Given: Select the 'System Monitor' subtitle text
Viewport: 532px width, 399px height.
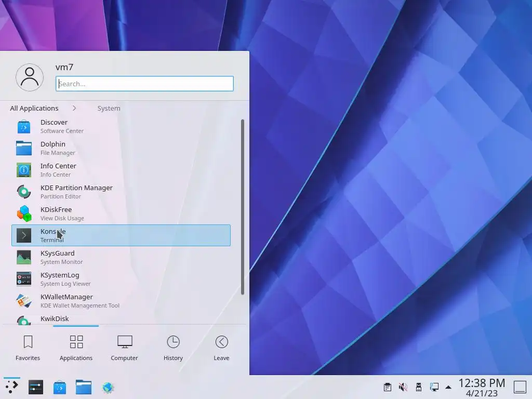Looking at the screenshot, I should (61, 262).
